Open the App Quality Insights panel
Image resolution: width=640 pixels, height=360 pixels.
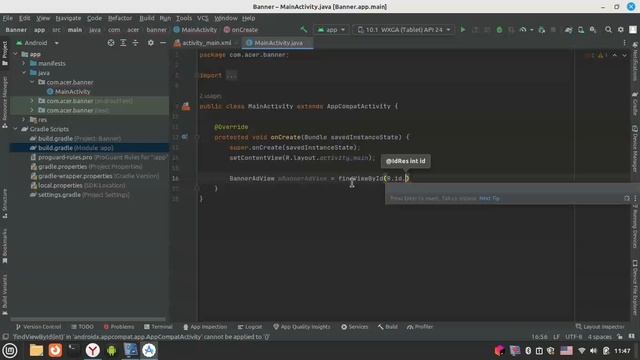302,327
